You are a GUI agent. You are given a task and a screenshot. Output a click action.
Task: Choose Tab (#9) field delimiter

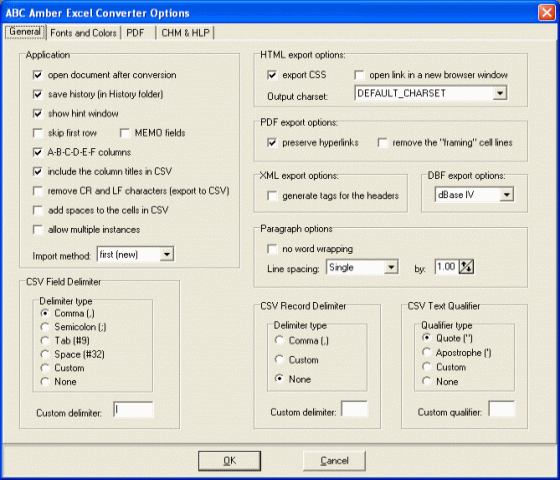[45, 341]
